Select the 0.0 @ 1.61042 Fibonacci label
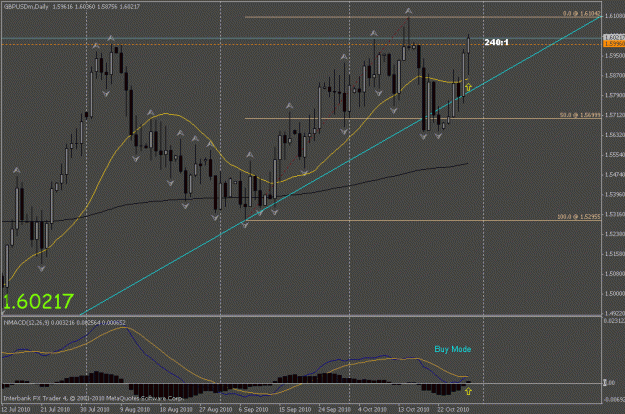 [582, 14]
